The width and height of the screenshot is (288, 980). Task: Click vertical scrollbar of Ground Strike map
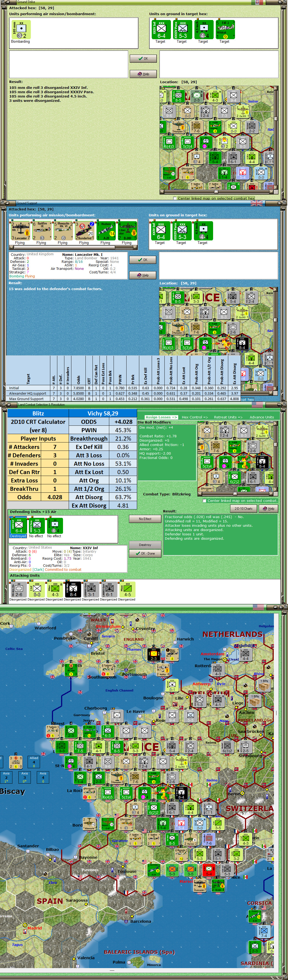point(276,137)
